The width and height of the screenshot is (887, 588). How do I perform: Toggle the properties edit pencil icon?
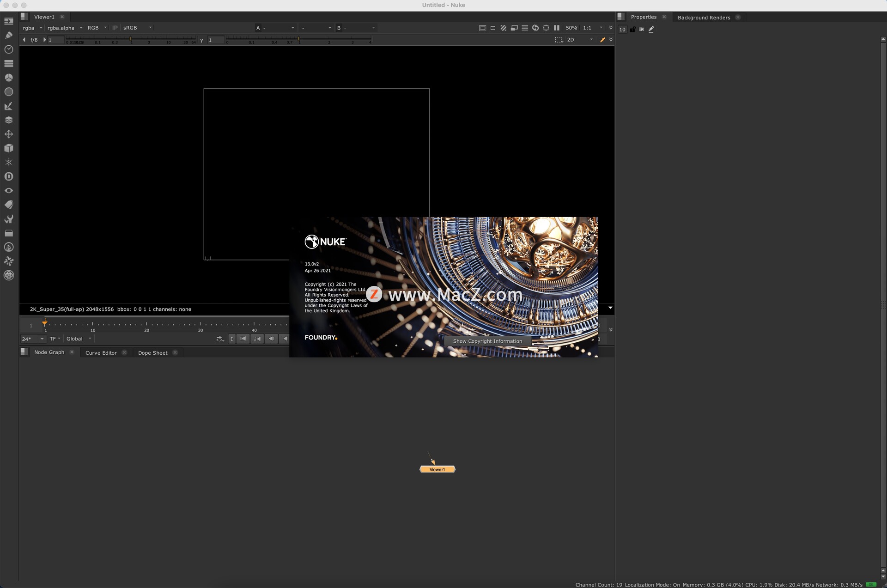651,29
